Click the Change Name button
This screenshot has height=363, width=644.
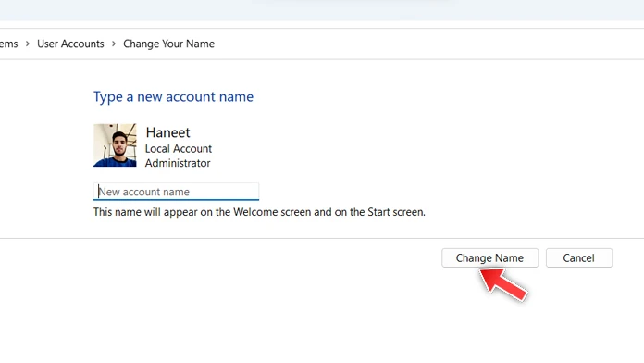tap(489, 257)
